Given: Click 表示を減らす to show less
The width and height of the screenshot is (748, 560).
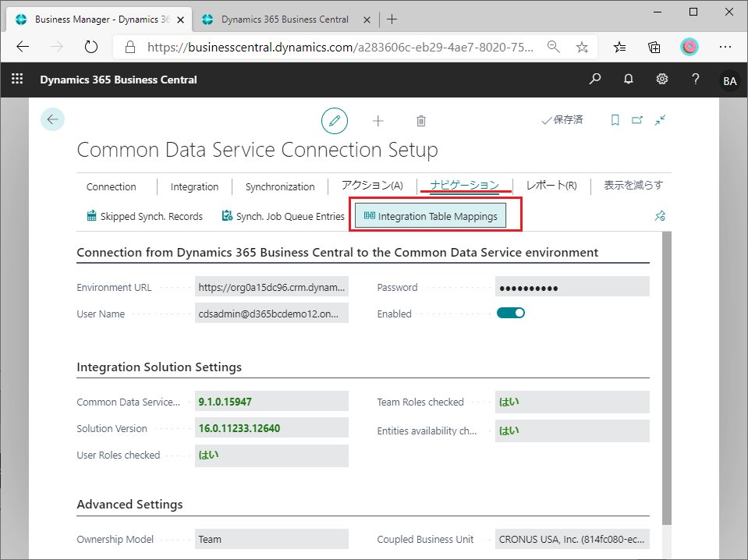Looking at the screenshot, I should point(633,185).
